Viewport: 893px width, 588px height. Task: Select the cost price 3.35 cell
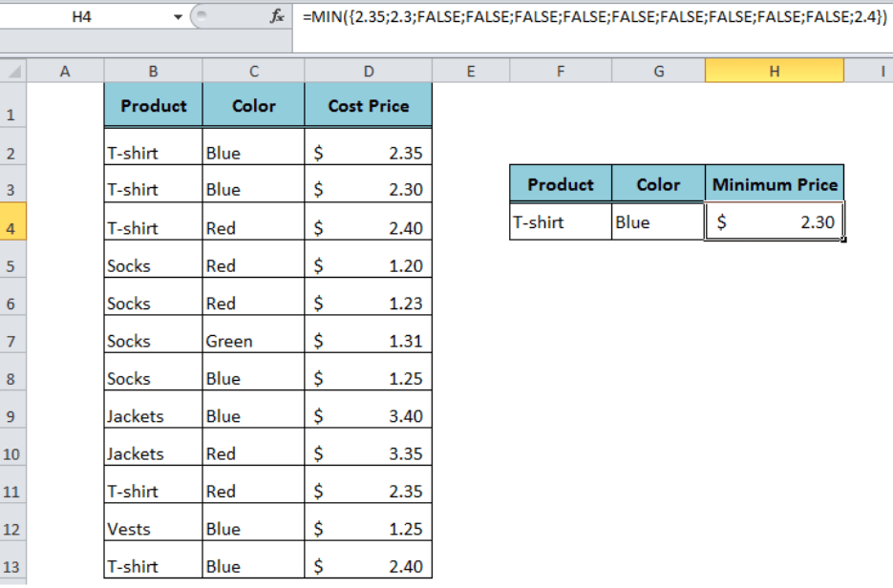click(x=369, y=447)
